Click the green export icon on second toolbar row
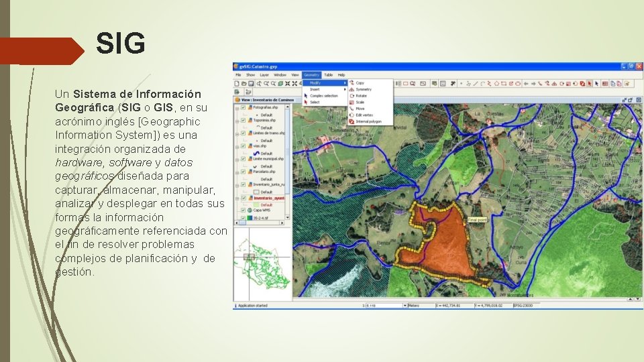 point(237,92)
